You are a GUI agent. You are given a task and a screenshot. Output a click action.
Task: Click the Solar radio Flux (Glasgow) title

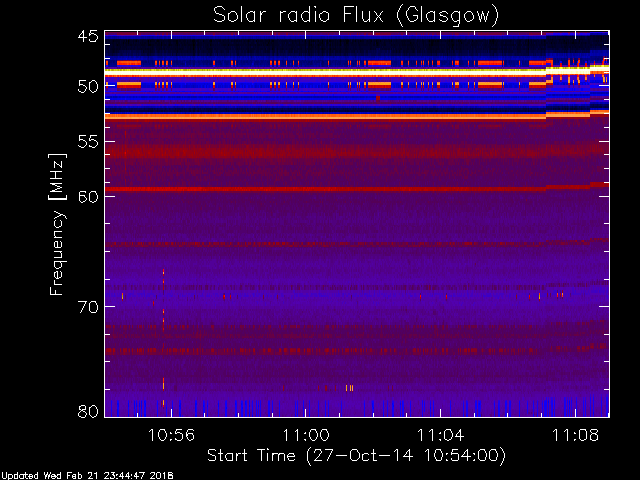(356, 16)
